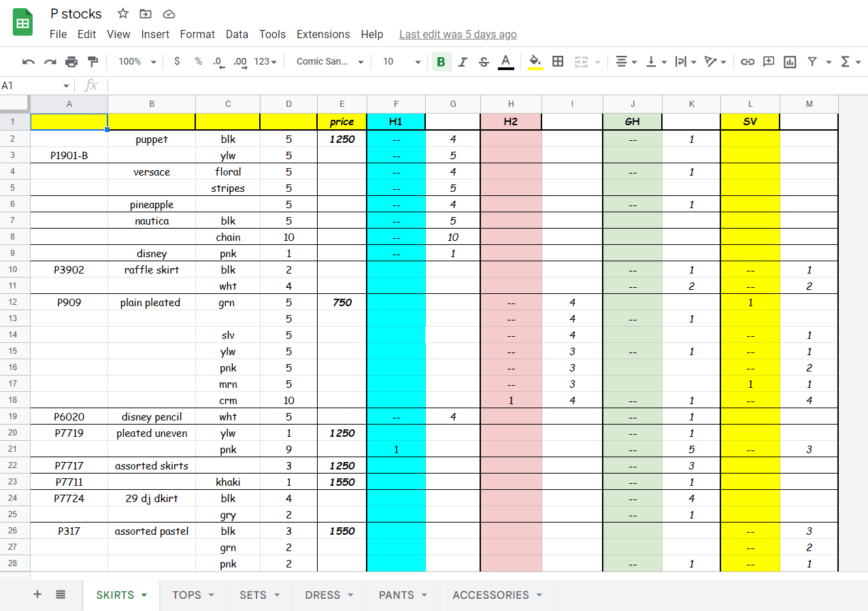
Task: Open the Comic Sans font dropdown
Action: [330, 62]
